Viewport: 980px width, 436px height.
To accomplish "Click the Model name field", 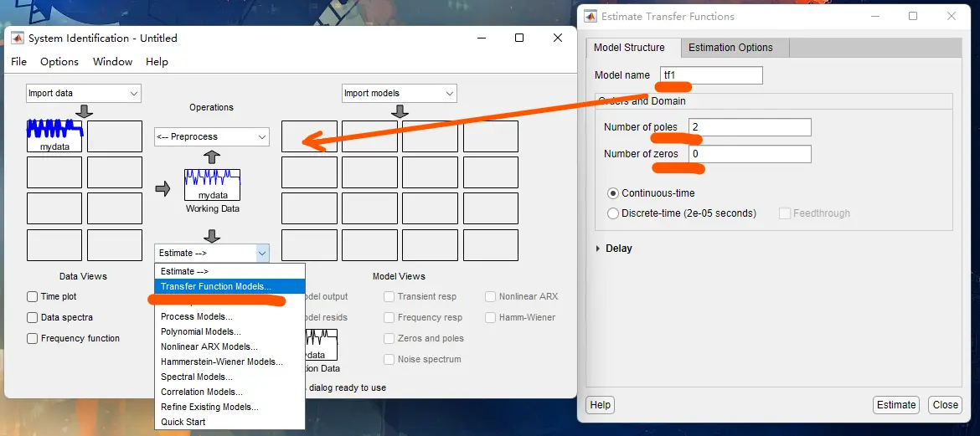I will [711, 75].
